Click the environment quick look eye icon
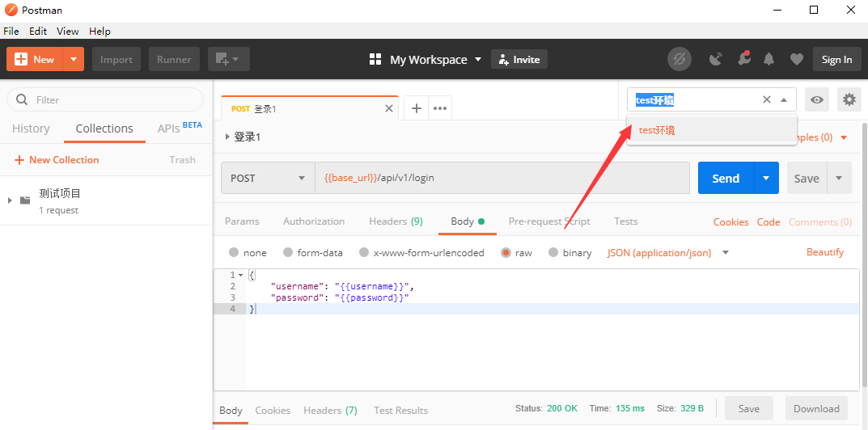This screenshot has height=430, width=868. click(x=817, y=99)
